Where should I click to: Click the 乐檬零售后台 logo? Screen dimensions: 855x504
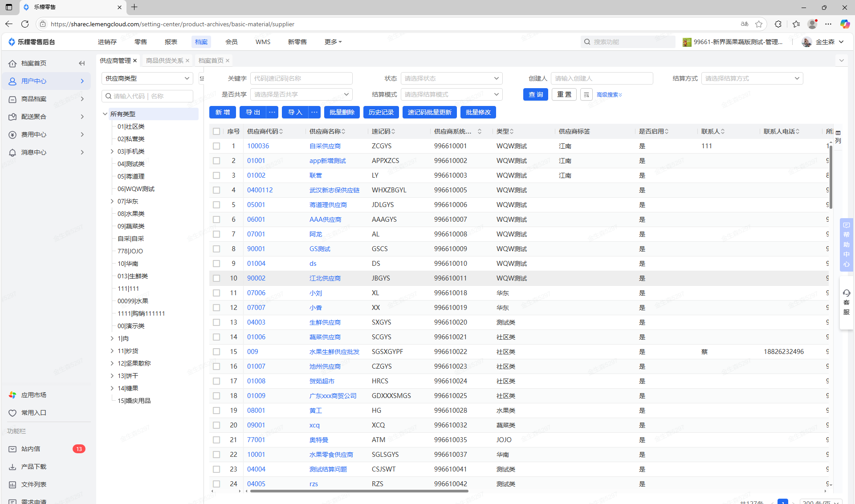[x=32, y=42]
